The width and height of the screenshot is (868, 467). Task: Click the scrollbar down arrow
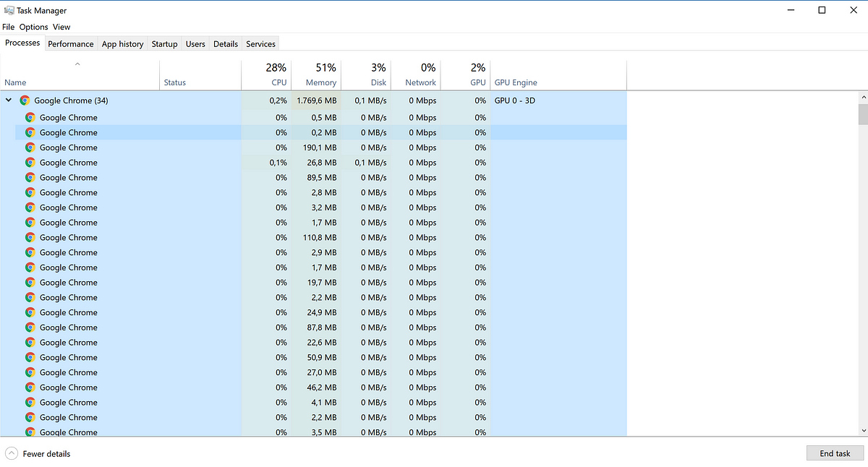[862, 431]
